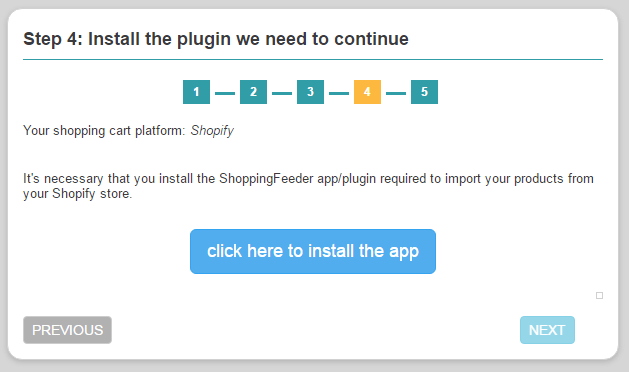Click dash connector between steps 1 and 2
This screenshot has height=372, width=629.
pyautogui.click(x=225, y=94)
